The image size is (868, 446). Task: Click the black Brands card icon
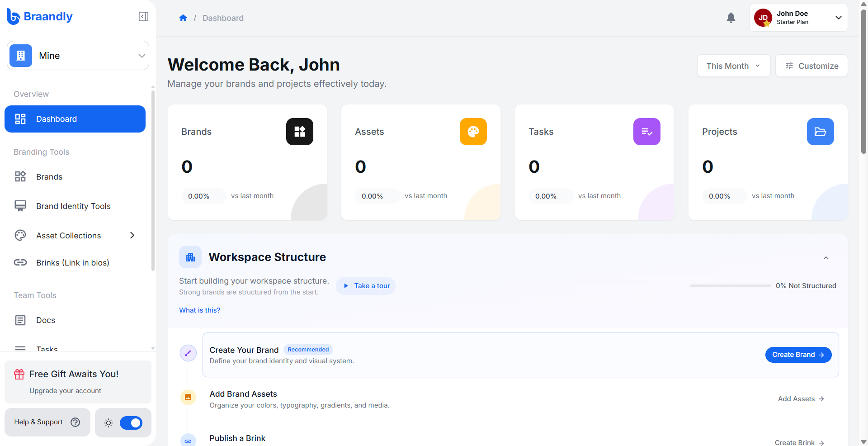[300, 132]
